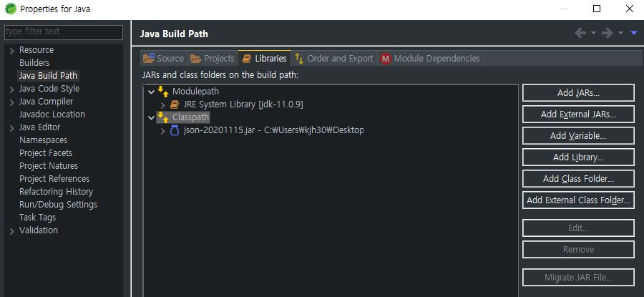
Task: Expand the Java Compiler category
Action: [12, 102]
